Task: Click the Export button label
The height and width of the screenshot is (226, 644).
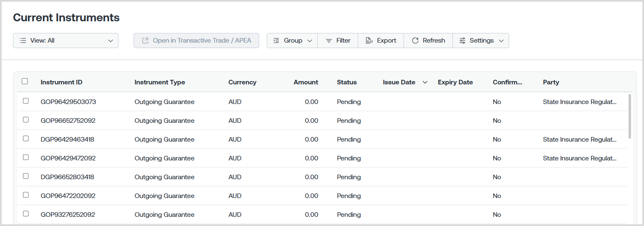Action: click(x=386, y=41)
